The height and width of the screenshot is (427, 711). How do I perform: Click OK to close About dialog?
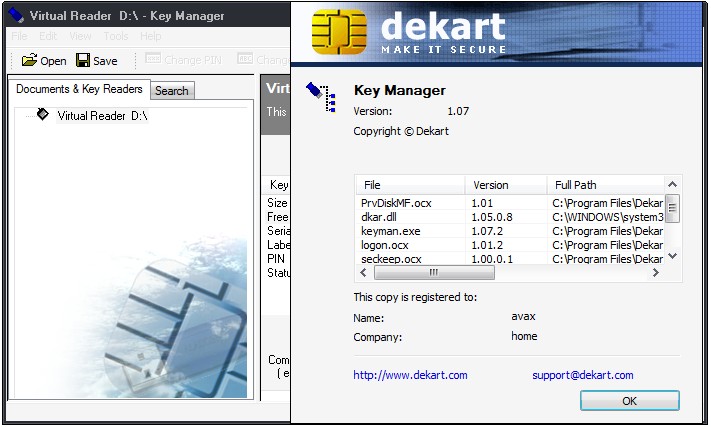coord(629,401)
